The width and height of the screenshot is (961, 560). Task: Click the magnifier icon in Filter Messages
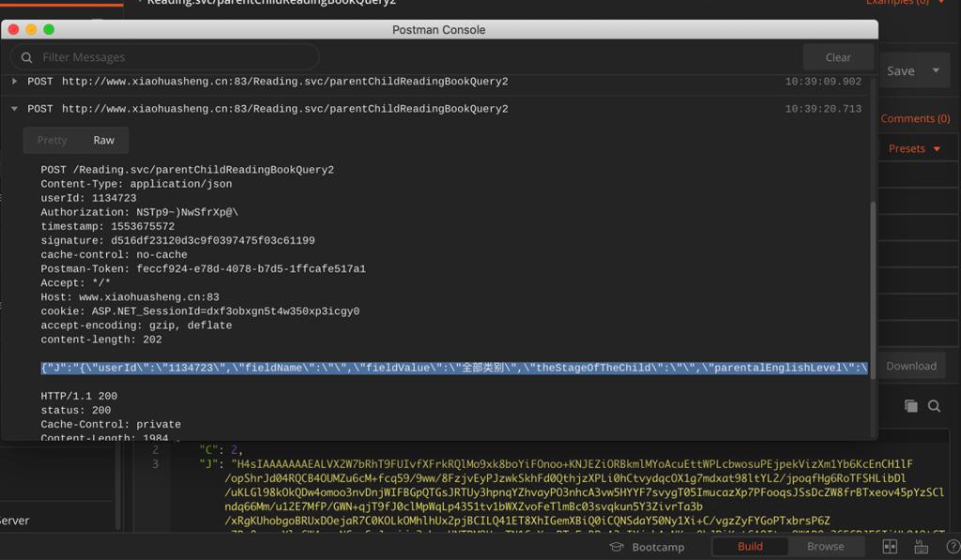point(26,57)
